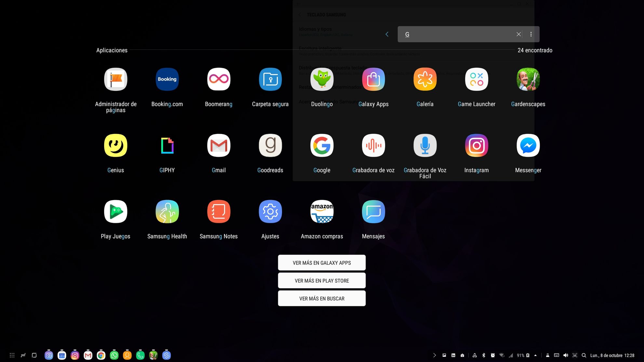Expand system tray hidden icons arrow
This screenshot has width=644, height=362.
(535, 355)
